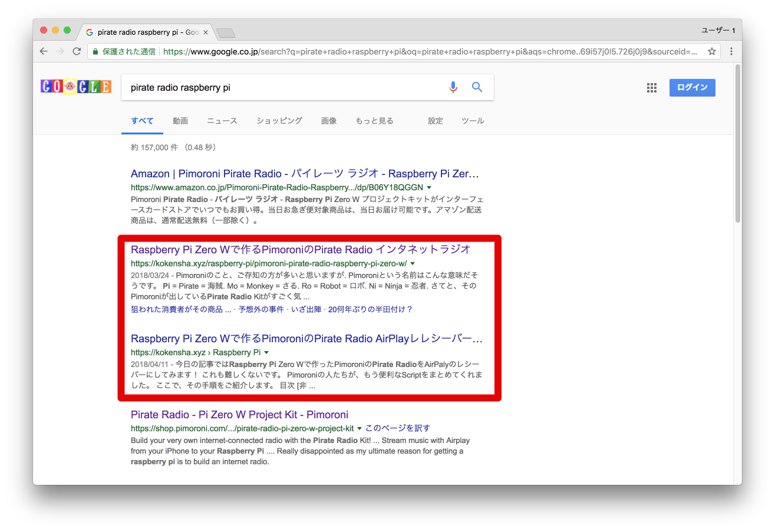Select the すべて results tab
This screenshot has width=775, height=532.
pyautogui.click(x=142, y=121)
